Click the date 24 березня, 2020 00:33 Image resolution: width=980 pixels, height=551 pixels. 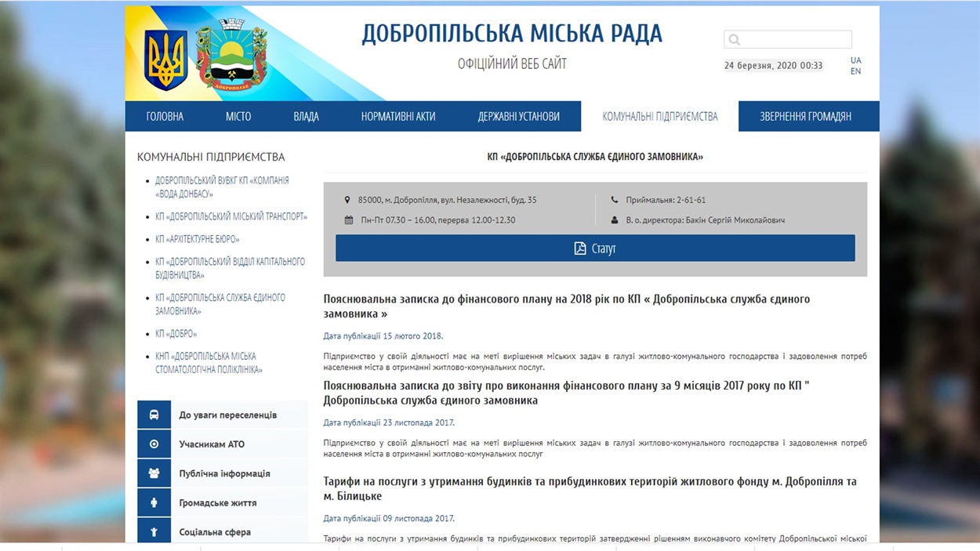[773, 66]
